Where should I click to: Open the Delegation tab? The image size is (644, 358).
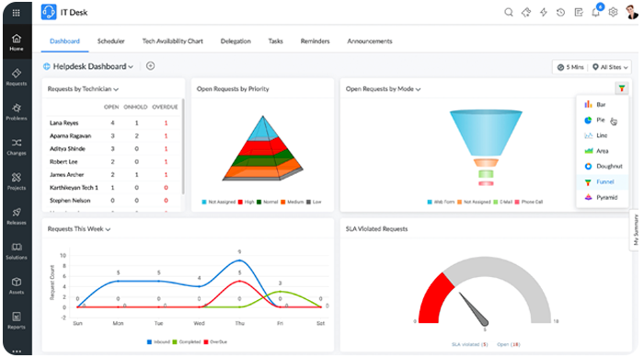pyautogui.click(x=236, y=41)
